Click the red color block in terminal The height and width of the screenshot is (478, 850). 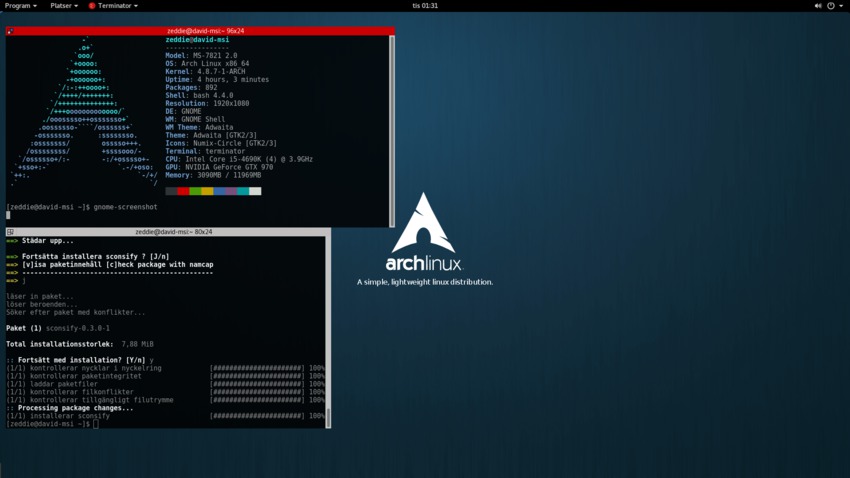pyautogui.click(x=183, y=191)
